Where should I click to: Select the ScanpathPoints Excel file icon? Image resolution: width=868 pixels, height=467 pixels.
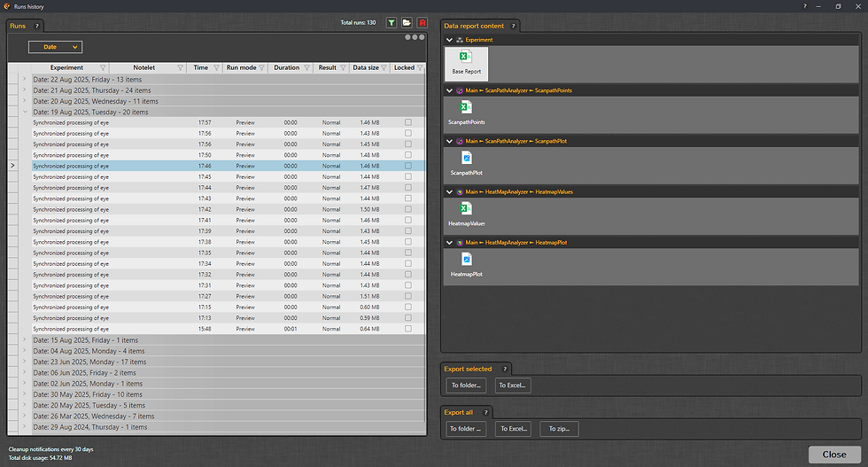pyautogui.click(x=466, y=107)
